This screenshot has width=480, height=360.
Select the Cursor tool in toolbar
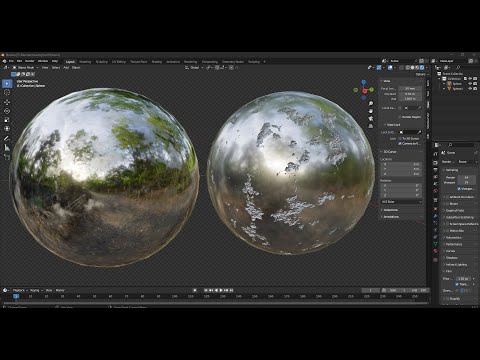pyautogui.click(x=7, y=93)
